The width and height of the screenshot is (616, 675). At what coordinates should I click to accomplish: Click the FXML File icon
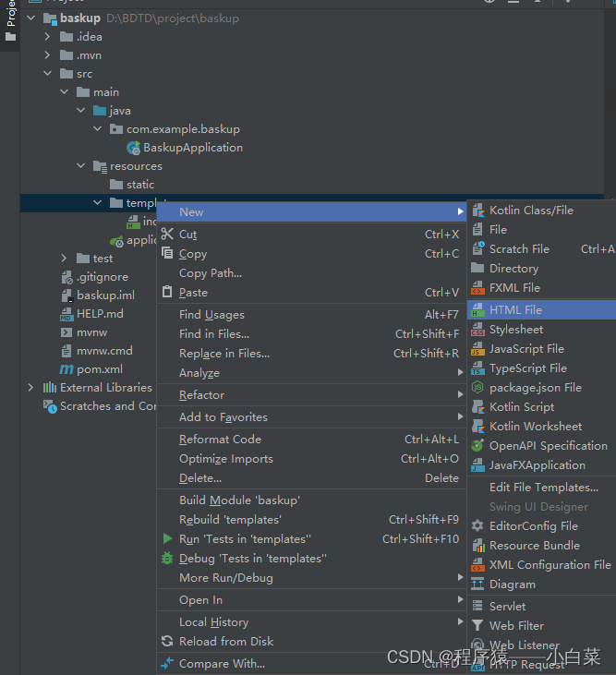pyautogui.click(x=477, y=287)
